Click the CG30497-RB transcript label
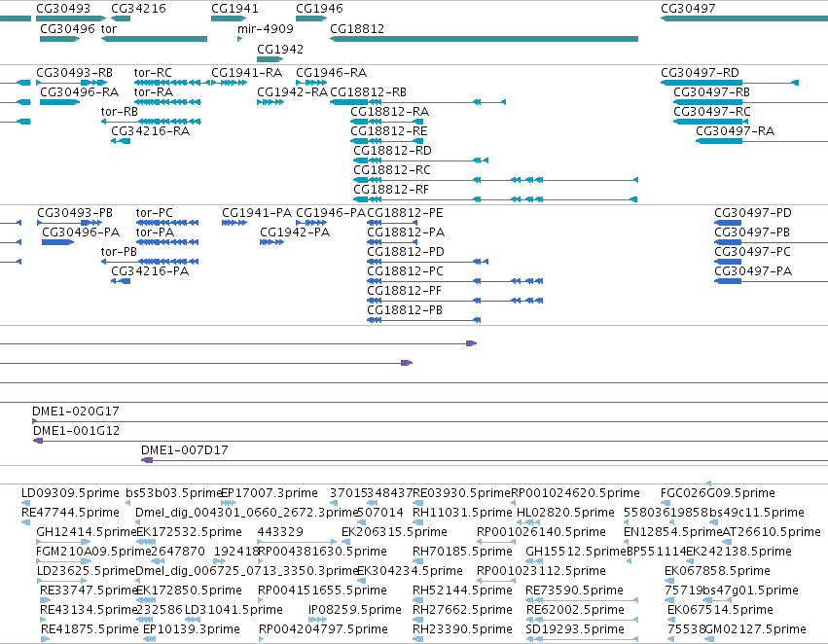 pos(712,91)
